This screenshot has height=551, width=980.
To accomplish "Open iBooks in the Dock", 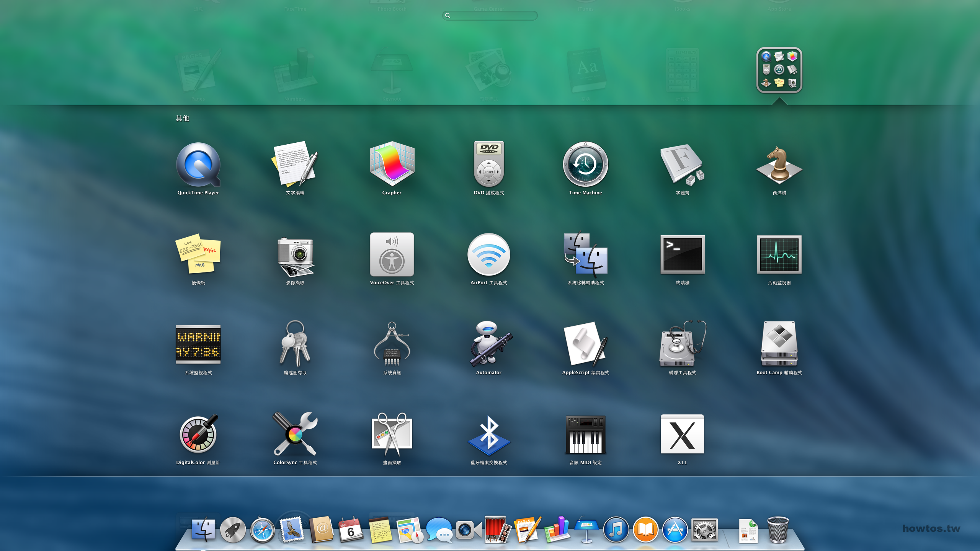I will coord(645,530).
